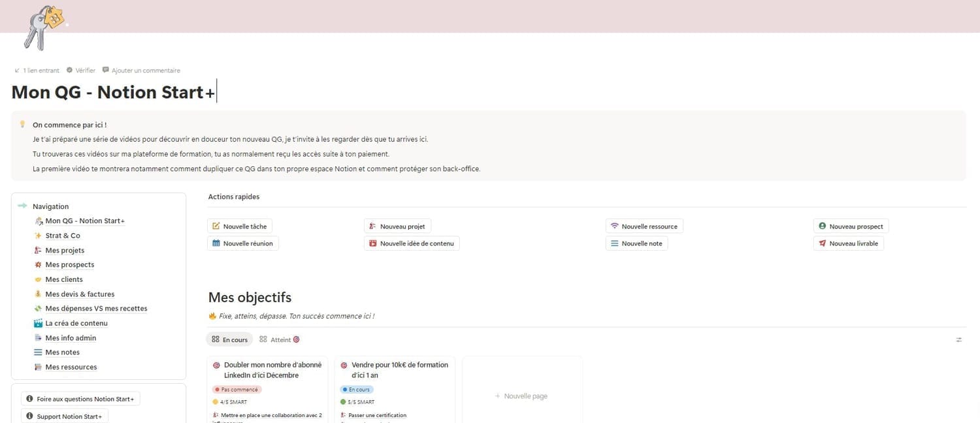This screenshot has height=423, width=980.
Task: Click the Nouvelle réunion button
Action: (243, 243)
